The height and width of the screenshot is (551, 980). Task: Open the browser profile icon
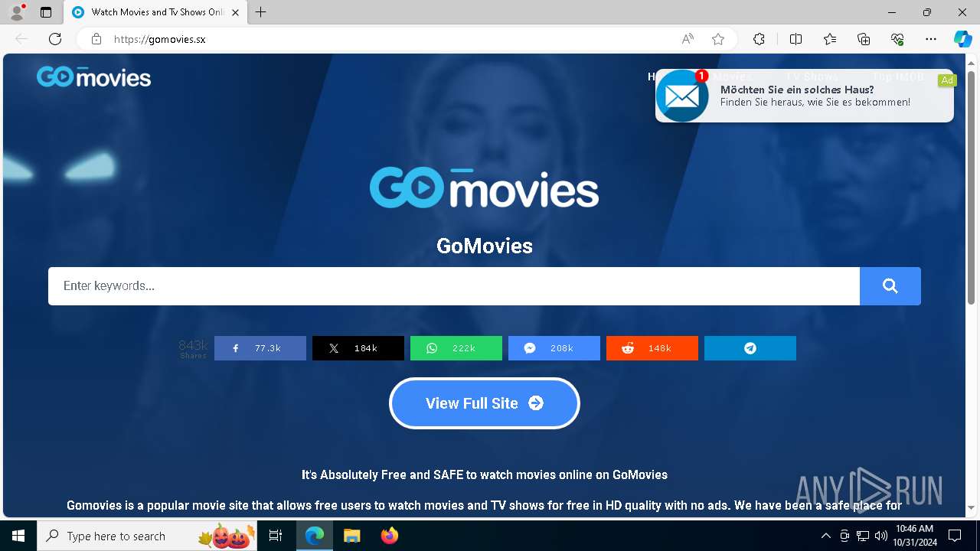point(17,12)
